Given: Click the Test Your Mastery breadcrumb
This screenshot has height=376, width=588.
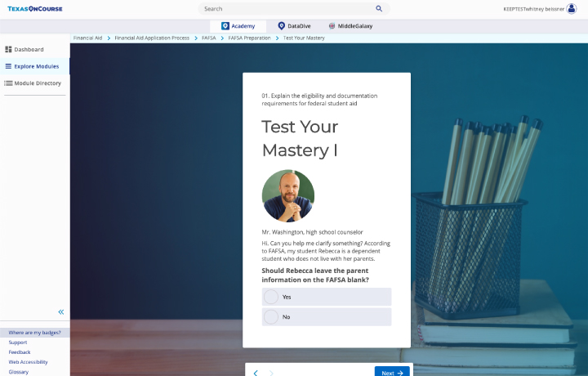Looking at the screenshot, I should tap(304, 38).
